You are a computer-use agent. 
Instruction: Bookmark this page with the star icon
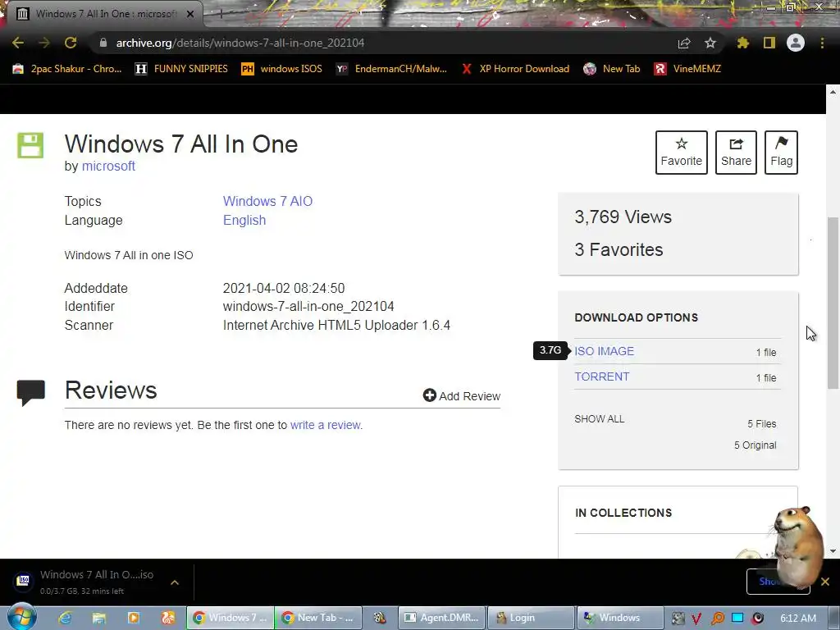[710, 43]
